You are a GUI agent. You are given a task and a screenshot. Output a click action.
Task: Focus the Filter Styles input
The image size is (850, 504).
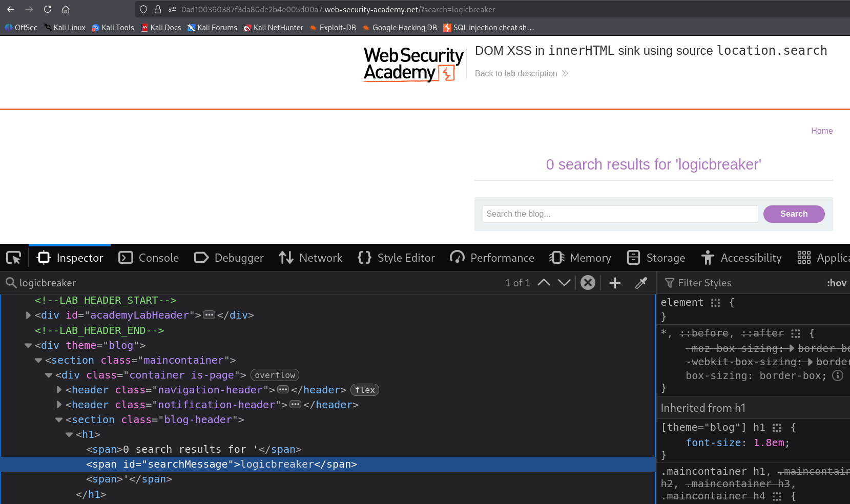pyautogui.click(x=743, y=283)
